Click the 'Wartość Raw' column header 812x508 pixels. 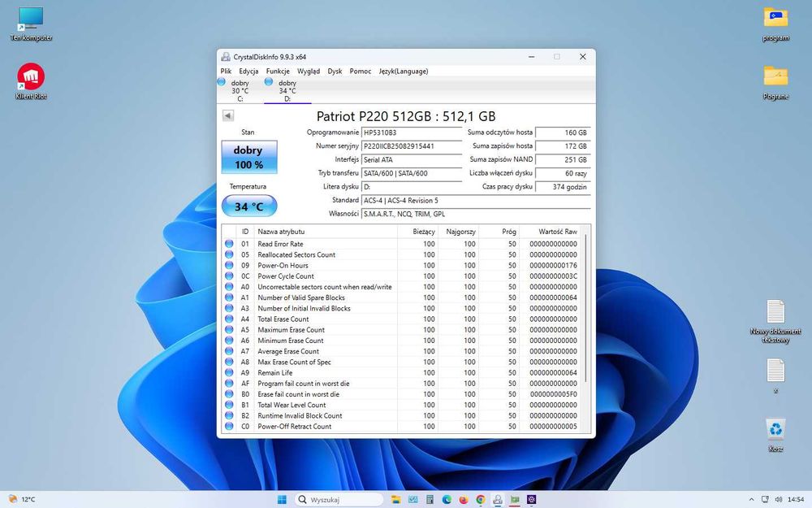point(550,232)
